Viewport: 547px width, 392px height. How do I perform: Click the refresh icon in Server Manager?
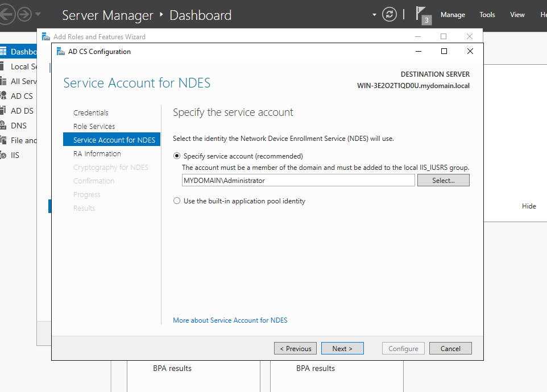coord(389,14)
